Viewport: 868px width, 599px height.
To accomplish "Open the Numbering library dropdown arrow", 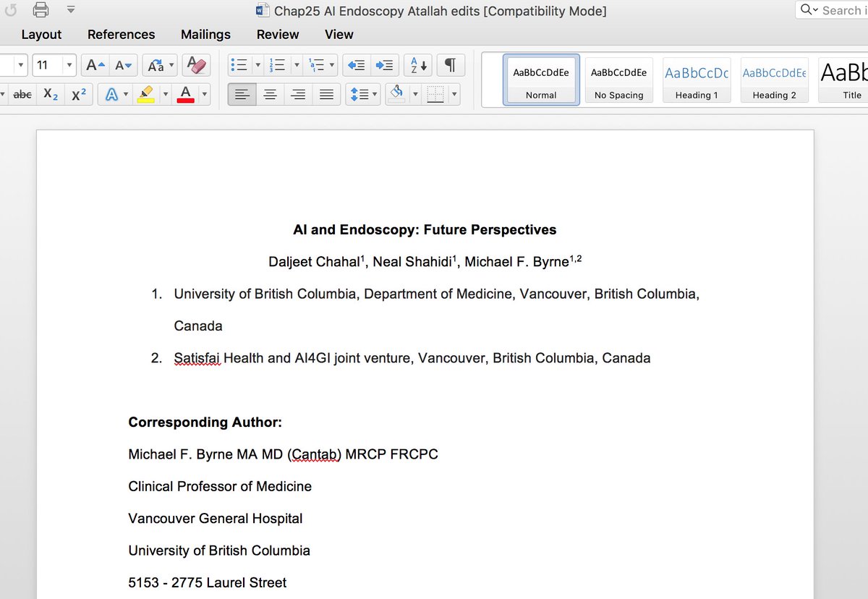I will pos(296,65).
